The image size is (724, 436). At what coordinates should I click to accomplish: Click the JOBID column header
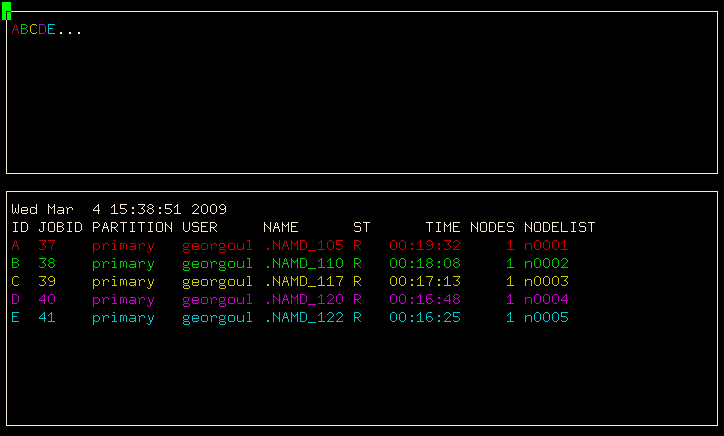tap(61, 228)
